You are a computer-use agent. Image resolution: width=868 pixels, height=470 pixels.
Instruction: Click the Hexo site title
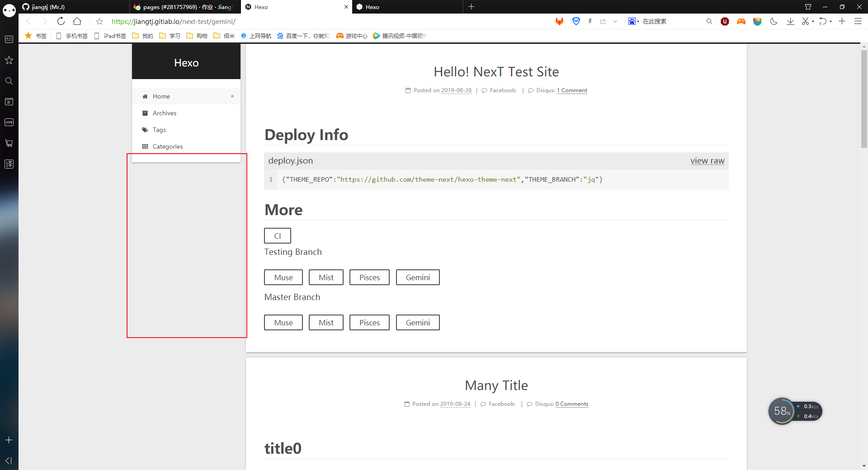(x=186, y=63)
